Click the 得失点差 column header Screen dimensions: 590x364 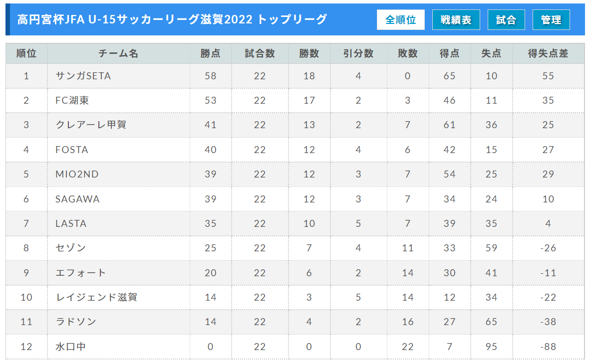click(548, 53)
